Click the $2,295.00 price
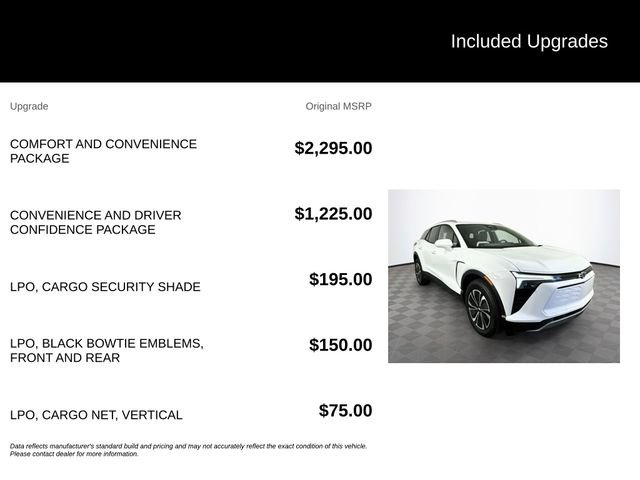This screenshot has width=640, height=480. [333, 148]
